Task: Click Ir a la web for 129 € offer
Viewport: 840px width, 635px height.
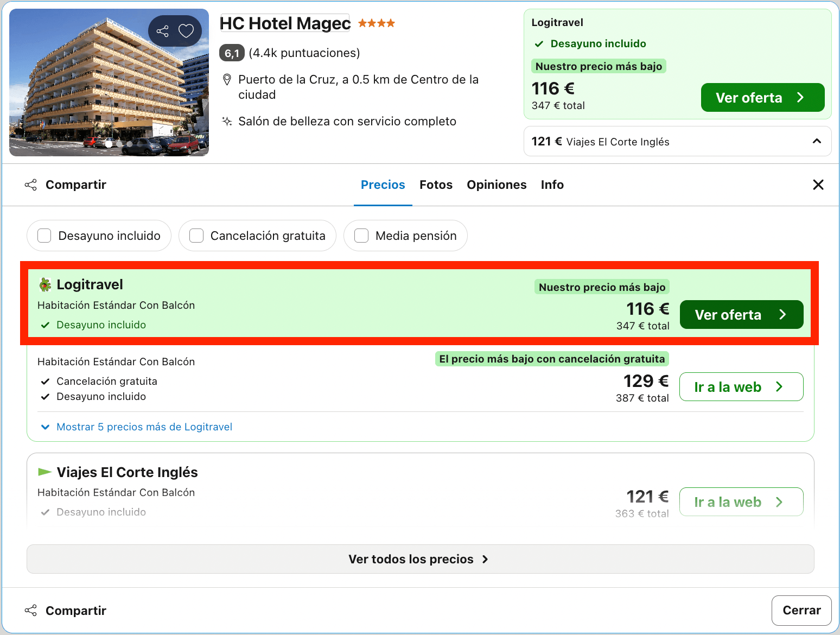Action: (x=741, y=387)
